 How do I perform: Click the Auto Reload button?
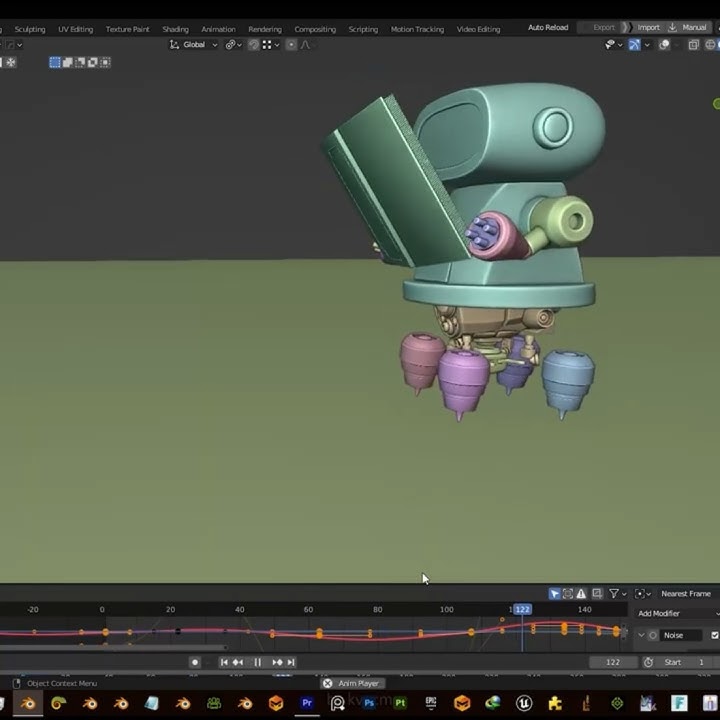click(x=548, y=28)
